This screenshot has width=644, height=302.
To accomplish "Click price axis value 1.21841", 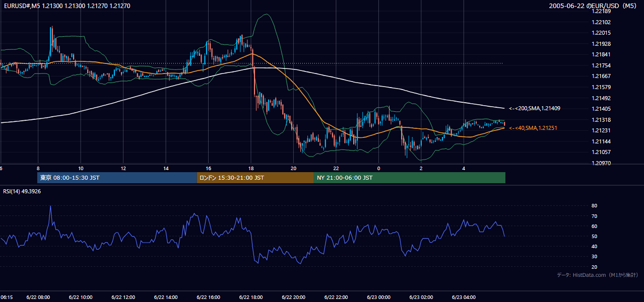I will (602, 54).
